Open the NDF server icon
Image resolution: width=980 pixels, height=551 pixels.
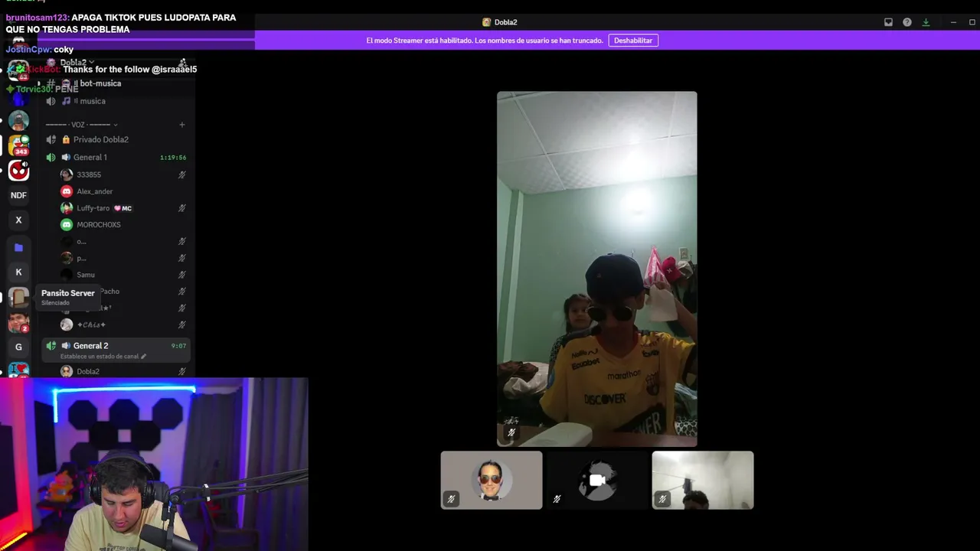click(x=18, y=195)
